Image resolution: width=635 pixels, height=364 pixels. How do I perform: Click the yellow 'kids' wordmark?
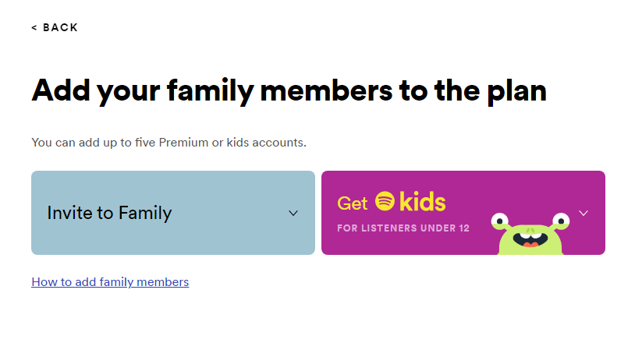click(422, 203)
